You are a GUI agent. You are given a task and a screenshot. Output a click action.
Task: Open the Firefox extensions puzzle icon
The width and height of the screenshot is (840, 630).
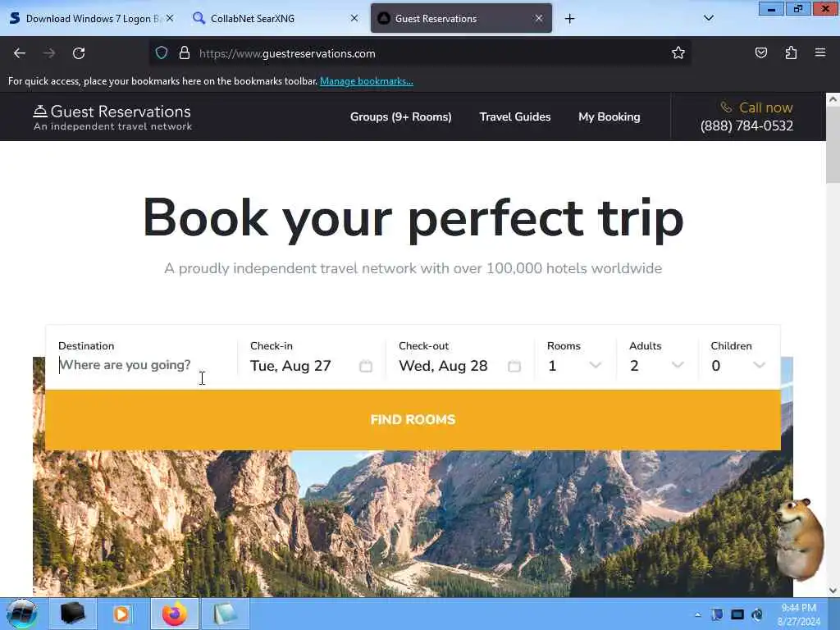[x=791, y=53]
